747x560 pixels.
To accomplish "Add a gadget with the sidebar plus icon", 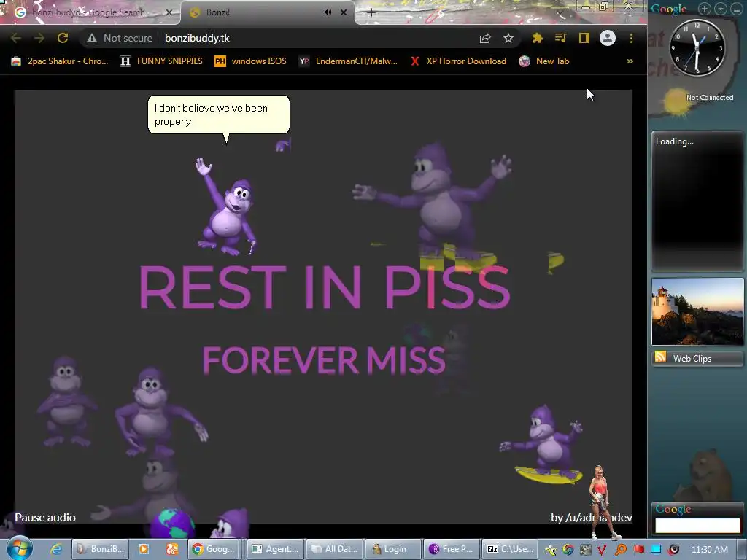I will (705, 9).
